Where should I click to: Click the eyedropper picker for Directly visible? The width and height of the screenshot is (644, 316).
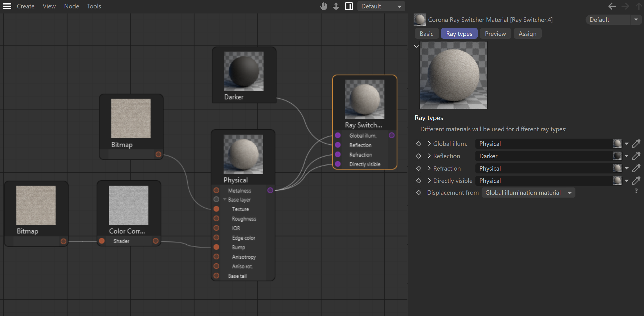(636, 181)
